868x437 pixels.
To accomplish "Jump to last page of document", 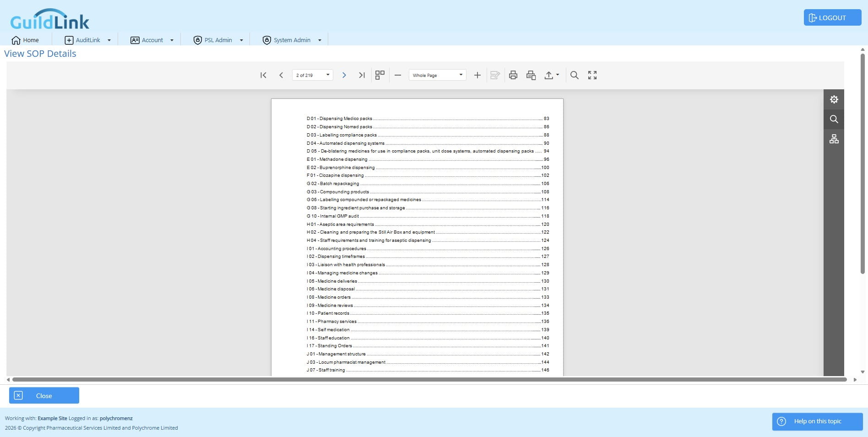I will click(362, 75).
